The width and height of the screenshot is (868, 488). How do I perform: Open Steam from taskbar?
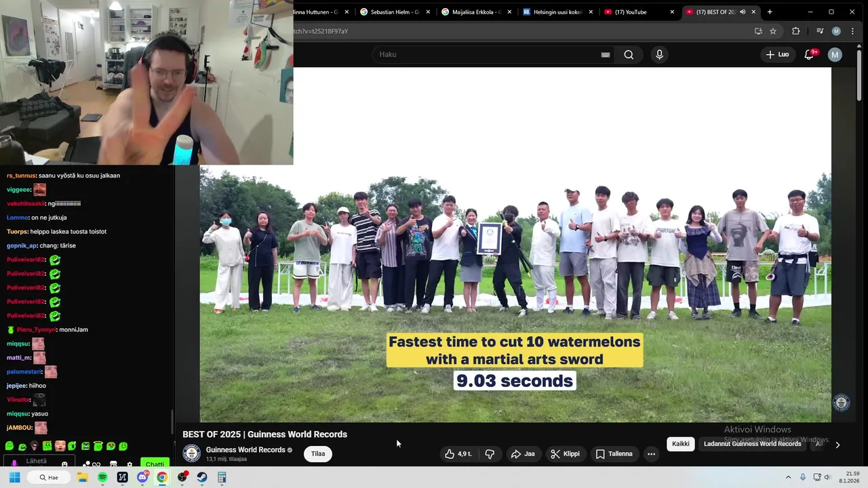[202, 477]
